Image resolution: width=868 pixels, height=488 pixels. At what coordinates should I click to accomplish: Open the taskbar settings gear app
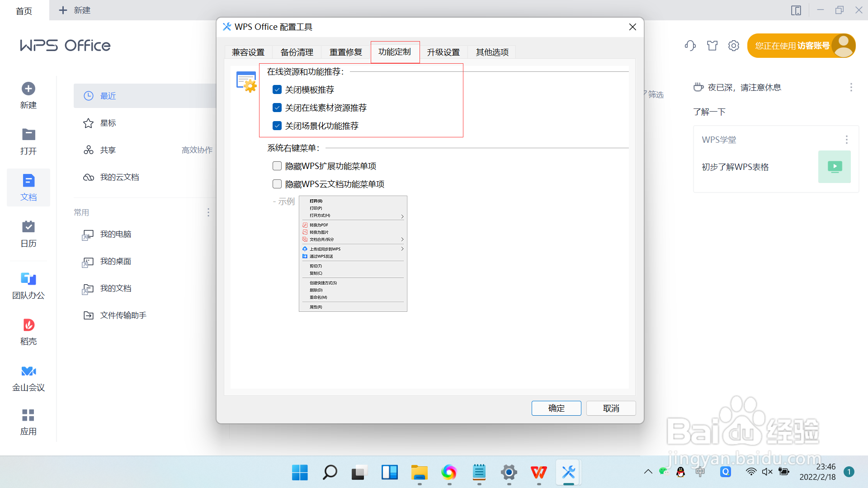tap(509, 472)
